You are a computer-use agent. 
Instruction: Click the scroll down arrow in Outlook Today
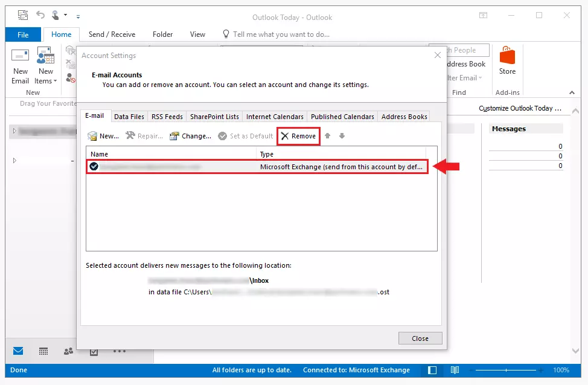click(575, 351)
